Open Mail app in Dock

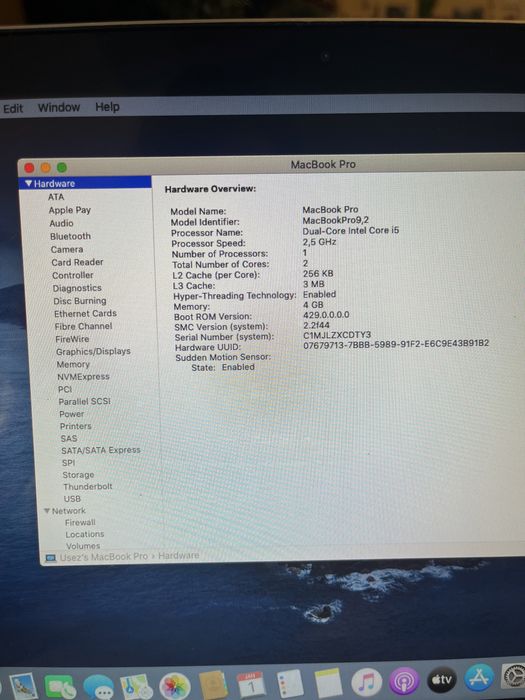point(23,686)
